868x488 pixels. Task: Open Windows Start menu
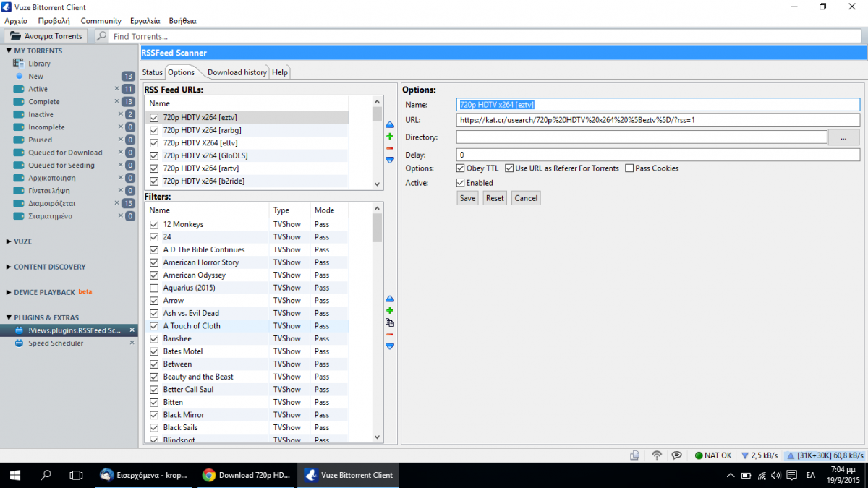click(x=16, y=475)
